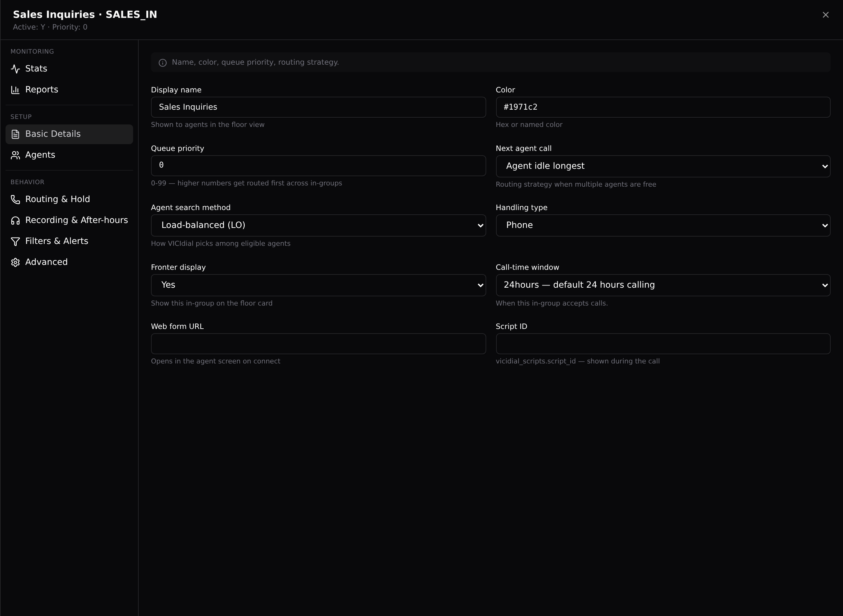Click the Queue priority input field
The image size is (843, 616).
click(318, 166)
